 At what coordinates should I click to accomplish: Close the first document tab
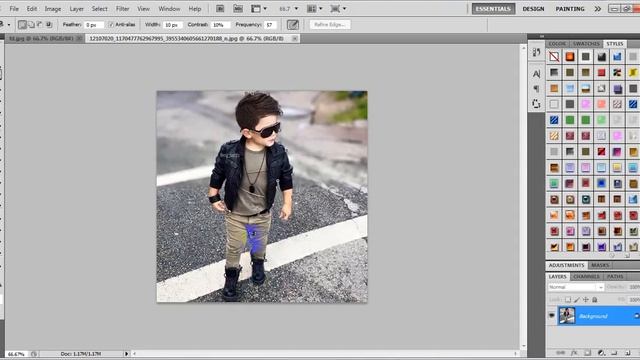(79, 38)
